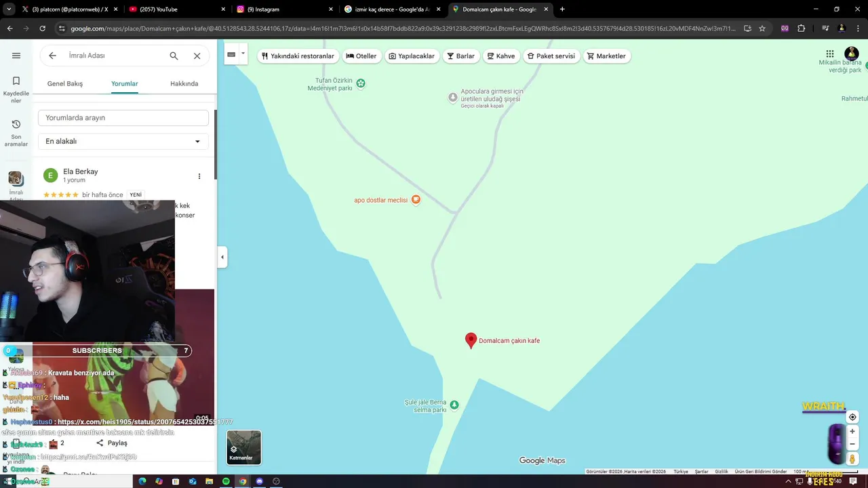Click the Street View pegman
The height and width of the screenshot is (488, 868).
click(x=852, y=460)
